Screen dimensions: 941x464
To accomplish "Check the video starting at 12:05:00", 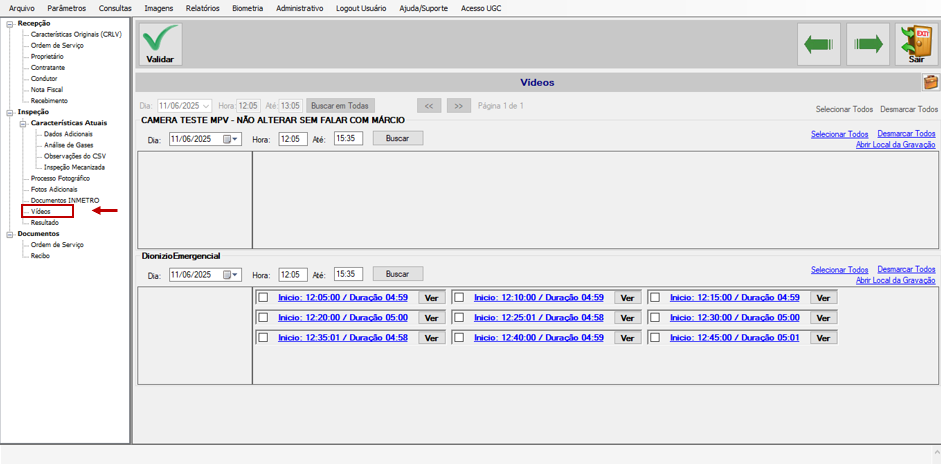I will click(x=263, y=297).
